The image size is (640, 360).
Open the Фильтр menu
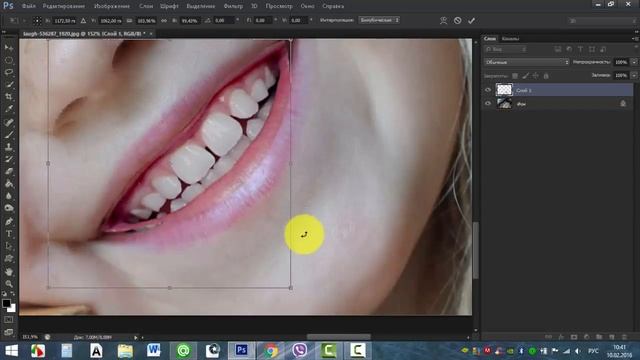233,6
